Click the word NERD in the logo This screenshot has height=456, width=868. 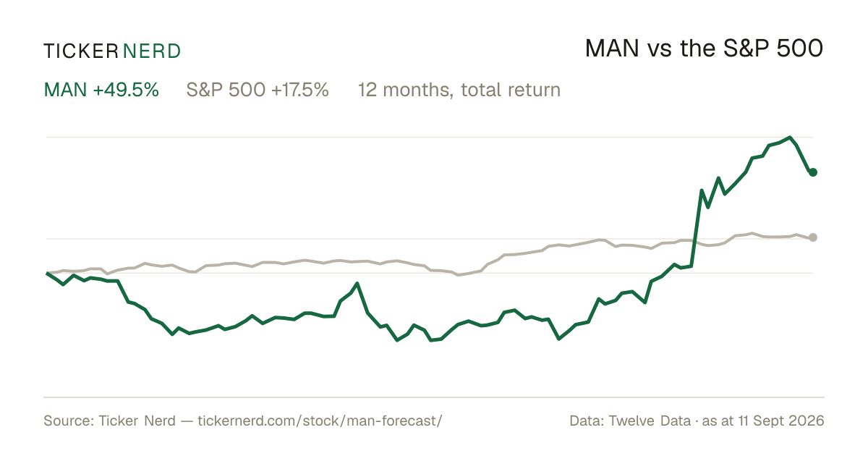click(x=151, y=51)
